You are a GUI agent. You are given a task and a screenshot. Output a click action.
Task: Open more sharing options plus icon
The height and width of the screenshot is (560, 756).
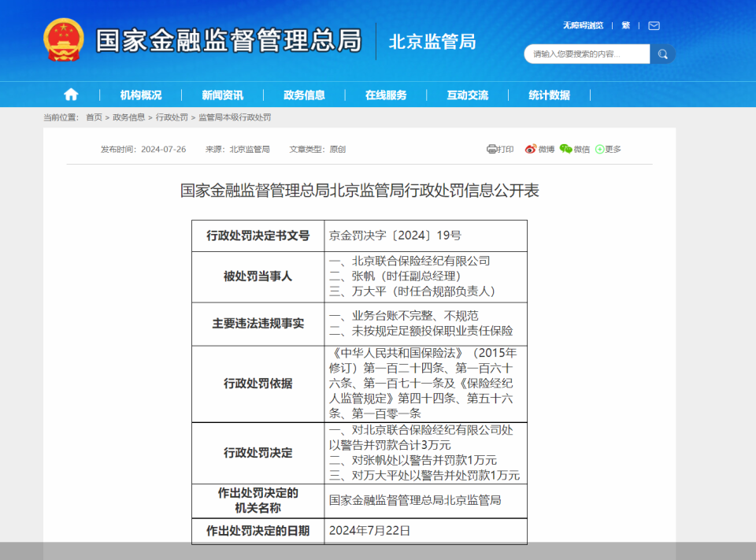click(599, 150)
